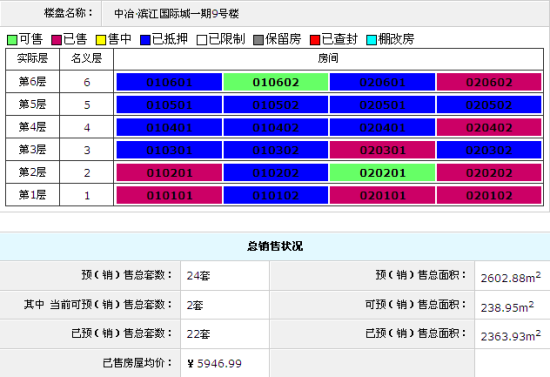Image resolution: width=550 pixels, height=377 pixels.
Task: Click the cyan 棚改房 legend swatch
Action: [x=371, y=40]
